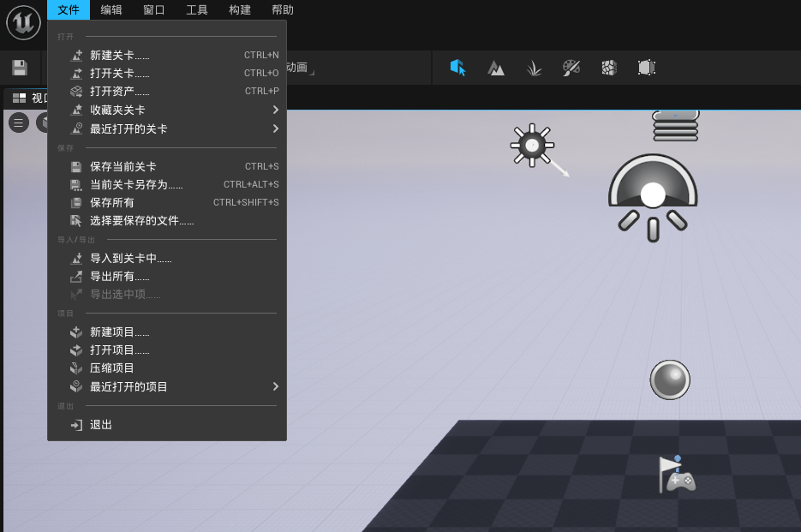Open the viewport hamburger options menu
Screen dimensions: 801x532
point(19,123)
